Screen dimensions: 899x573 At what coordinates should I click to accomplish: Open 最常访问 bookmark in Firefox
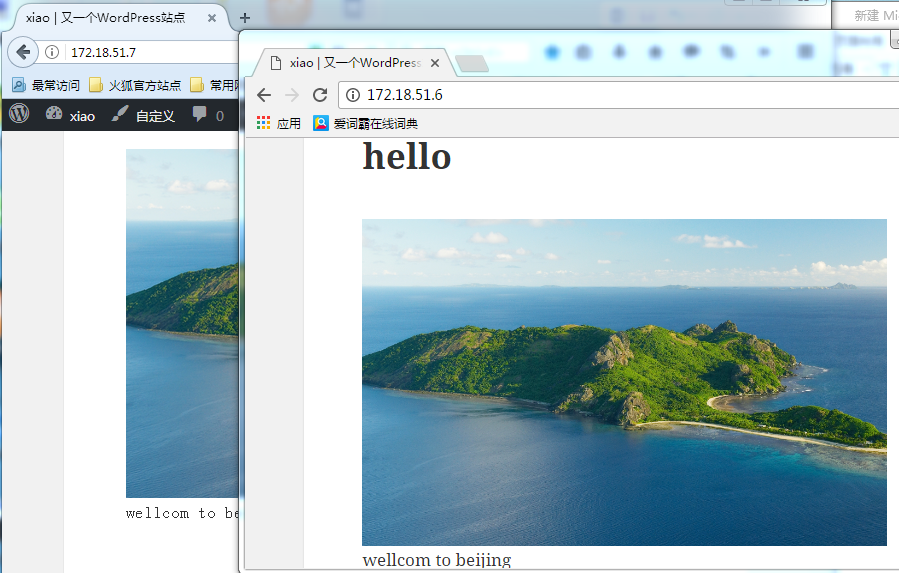[x=46, y=85]
